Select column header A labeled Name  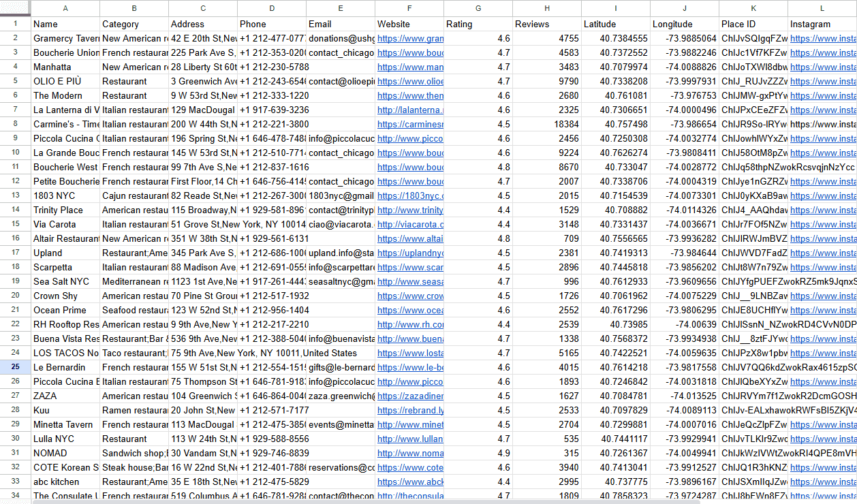point(65,9)
